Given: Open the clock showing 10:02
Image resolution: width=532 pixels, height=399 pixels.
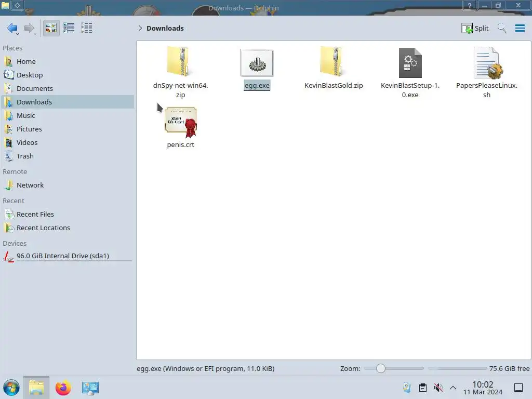Looking at the screenshot, I should pyautogui.click(x=483, y=388).
